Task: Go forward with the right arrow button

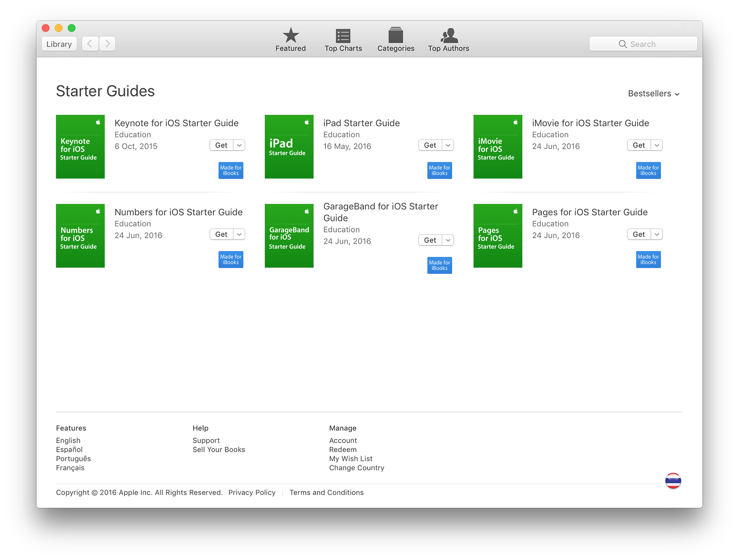Action: tap(107, 44)
